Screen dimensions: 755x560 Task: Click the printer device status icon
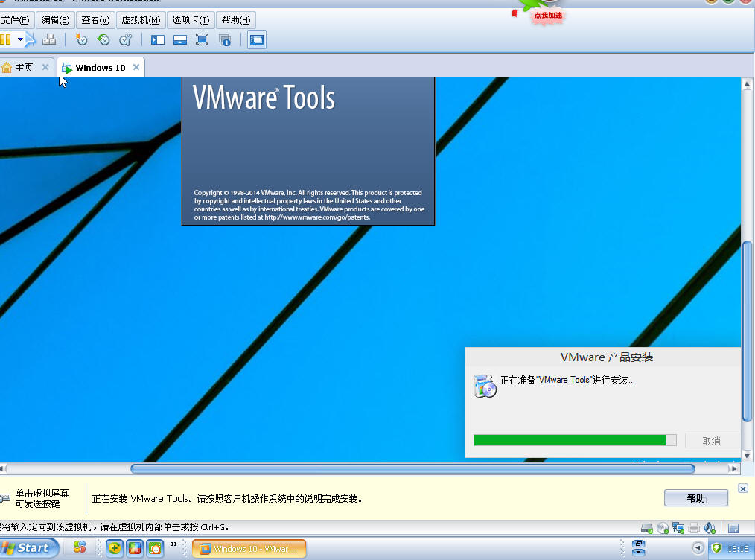pyautogui.click(x=694, y=528)
